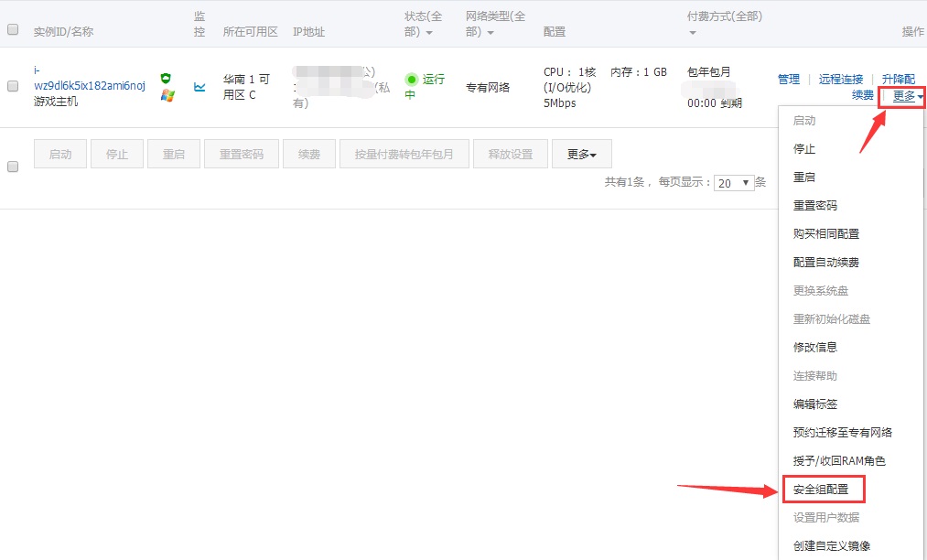The height and width of the screenshot is (560, 927).
Task: Click the Windows OS logo icon
Action: click(x=167, y=95)
